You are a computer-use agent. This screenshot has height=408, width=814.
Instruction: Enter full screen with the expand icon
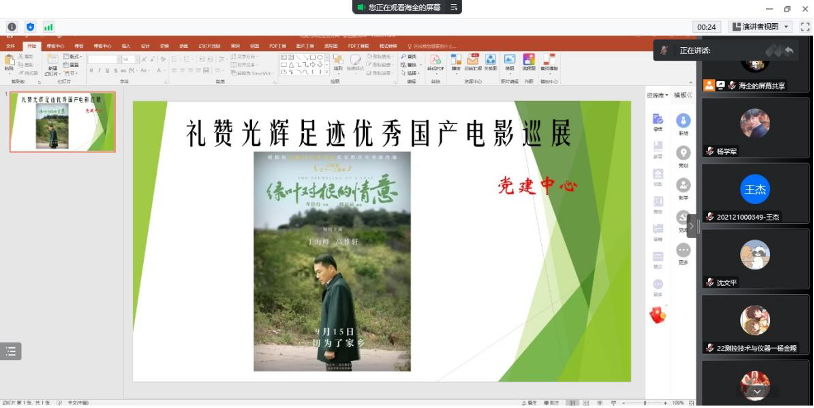pos(803,27)
